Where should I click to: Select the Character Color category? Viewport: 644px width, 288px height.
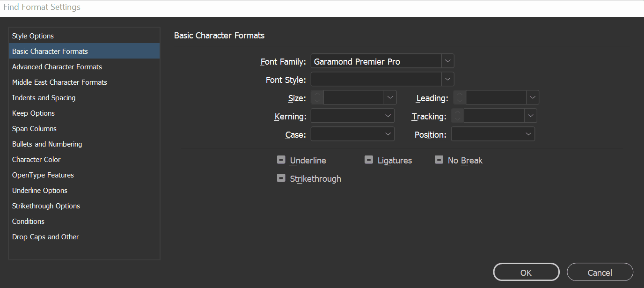pyautogui.click(x=84, y=159)
